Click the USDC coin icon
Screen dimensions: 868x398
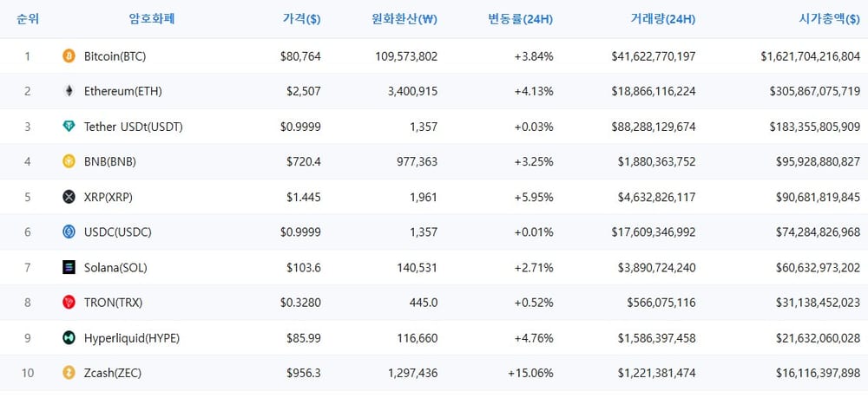pyautogui.click(x=69, y=232)
